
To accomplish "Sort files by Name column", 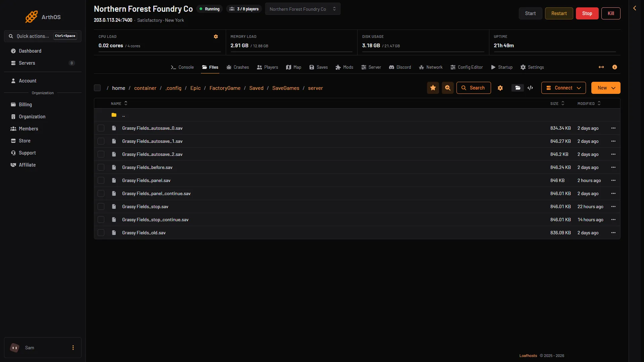I will 119,104.
